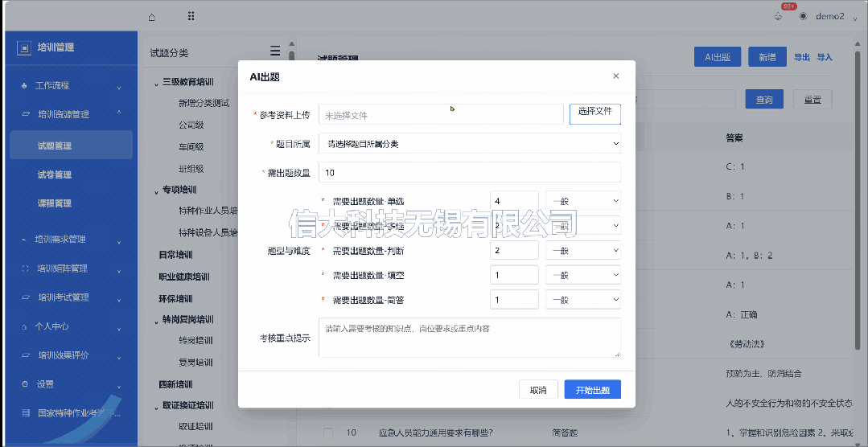Click the 考核重点提示 text area
Viewport: 868px width, 447px height.
(470, 338)
